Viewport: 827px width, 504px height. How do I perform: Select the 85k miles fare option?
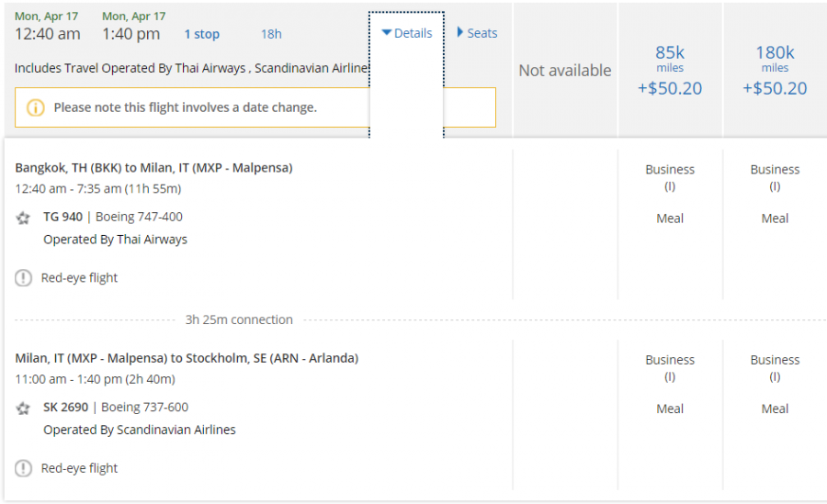[x=670, y=70]
